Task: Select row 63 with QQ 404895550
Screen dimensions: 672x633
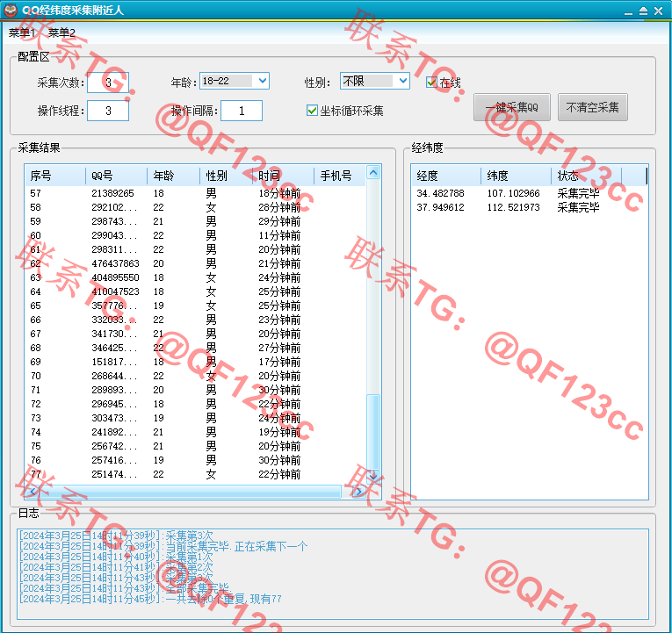Action: pos(195,277)
